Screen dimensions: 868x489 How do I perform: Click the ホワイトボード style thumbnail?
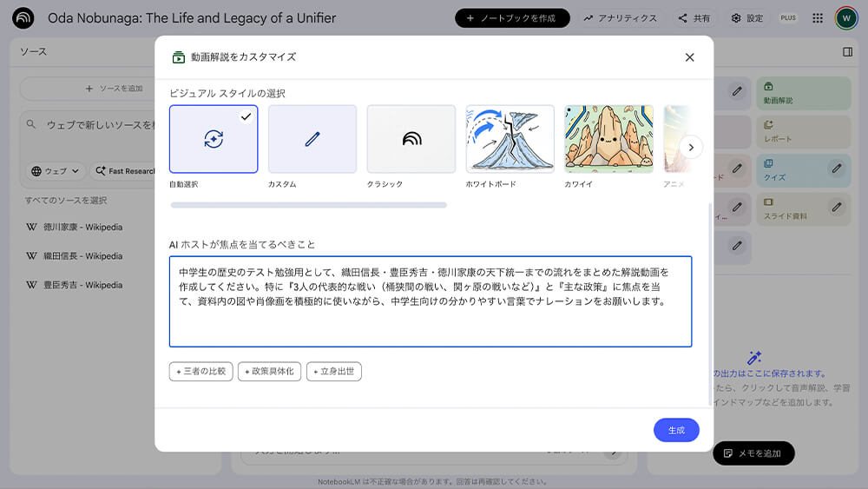(510, 139)
